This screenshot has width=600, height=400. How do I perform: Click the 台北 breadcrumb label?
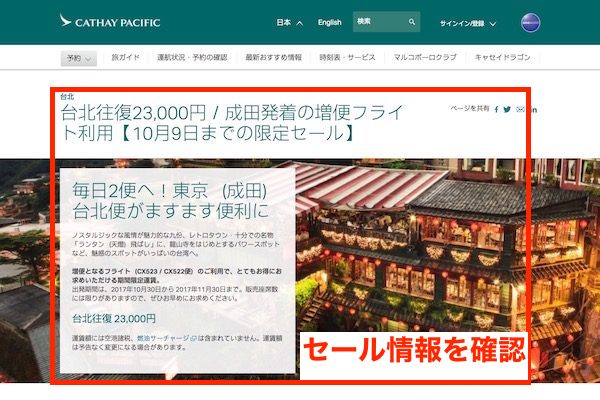(67, 96)
